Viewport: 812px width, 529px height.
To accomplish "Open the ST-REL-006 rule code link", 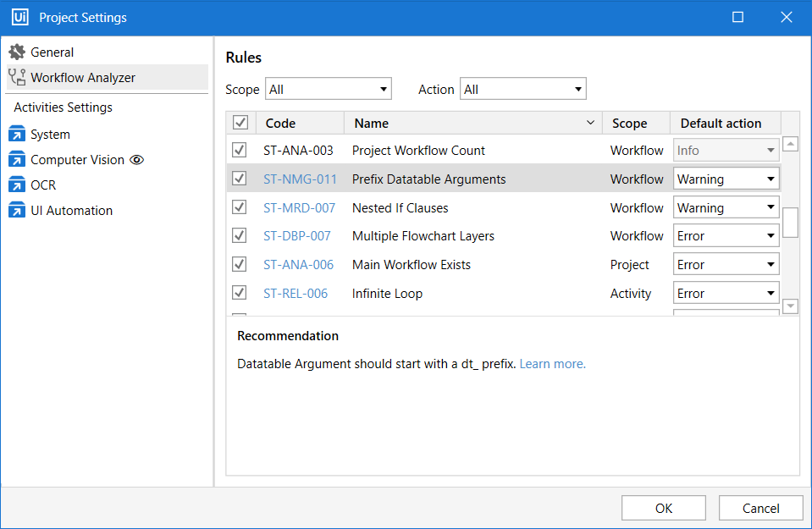I will tap(296, 294).
